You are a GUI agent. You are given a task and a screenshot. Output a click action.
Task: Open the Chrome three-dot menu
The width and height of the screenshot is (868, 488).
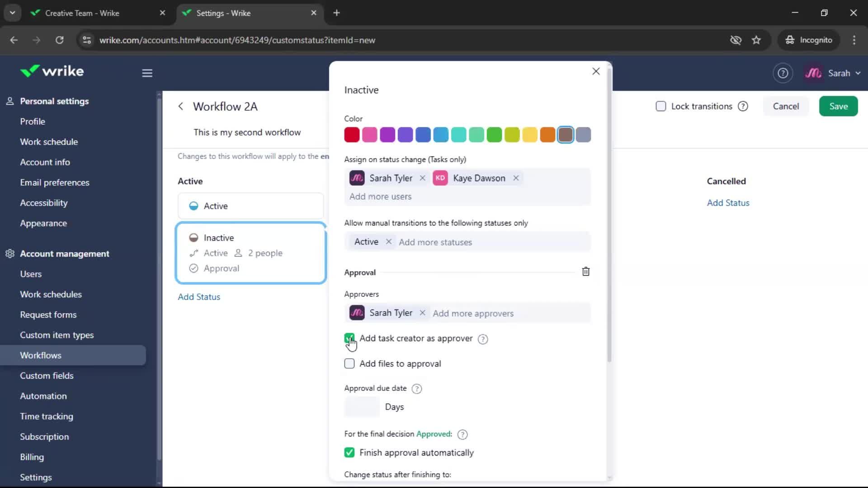point(854,40)
